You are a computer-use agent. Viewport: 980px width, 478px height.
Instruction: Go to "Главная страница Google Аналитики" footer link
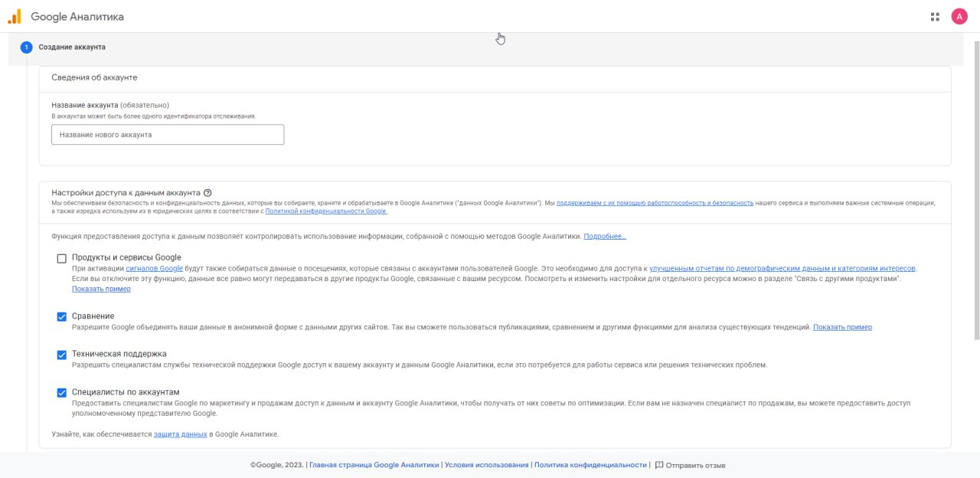click(x=374, y=465)
